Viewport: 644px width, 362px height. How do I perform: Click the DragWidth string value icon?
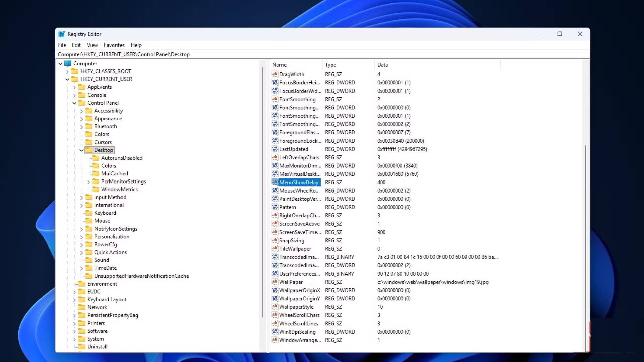click(275, 74)
